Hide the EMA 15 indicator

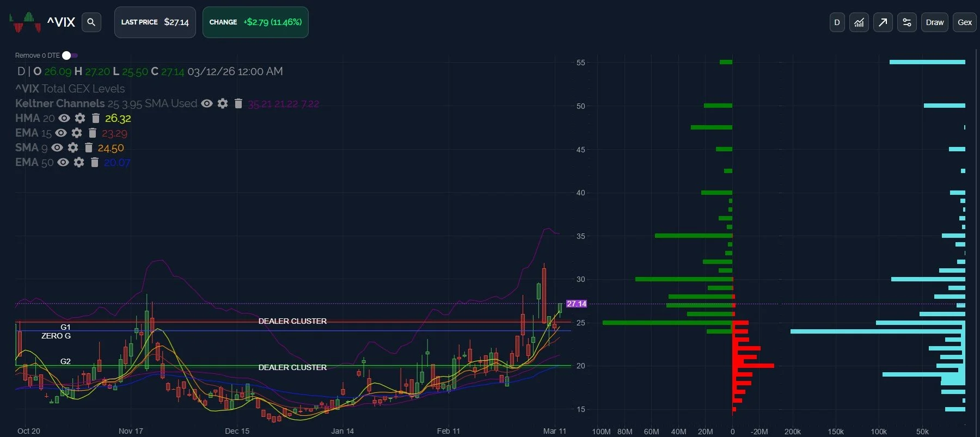(x=61, y=133)
